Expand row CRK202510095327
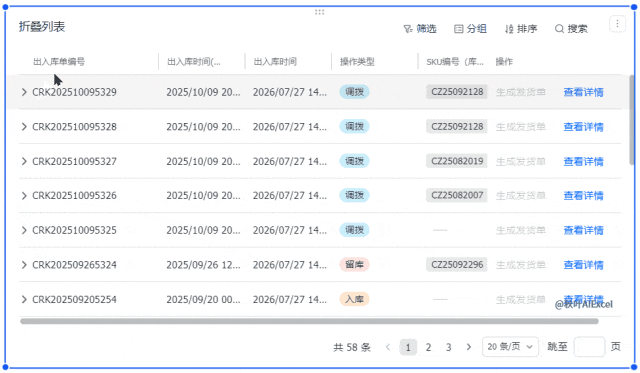 click(x=24, y=161)
